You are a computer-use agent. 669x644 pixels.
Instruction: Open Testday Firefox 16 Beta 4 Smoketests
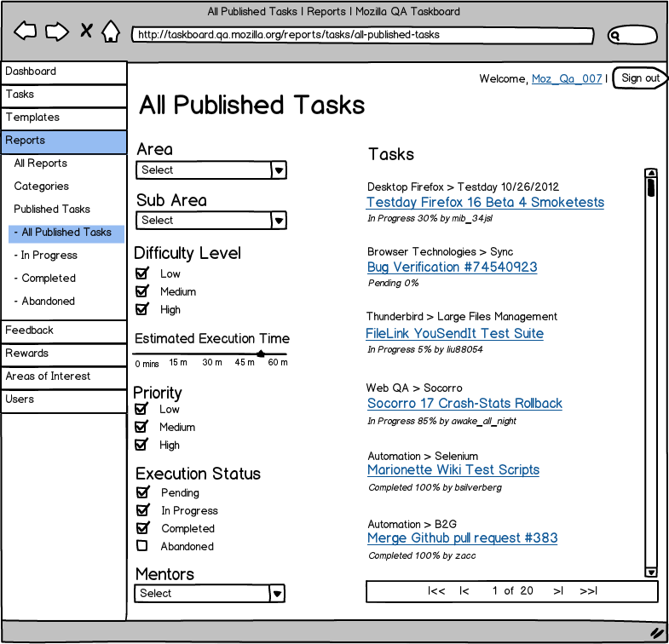486,202
